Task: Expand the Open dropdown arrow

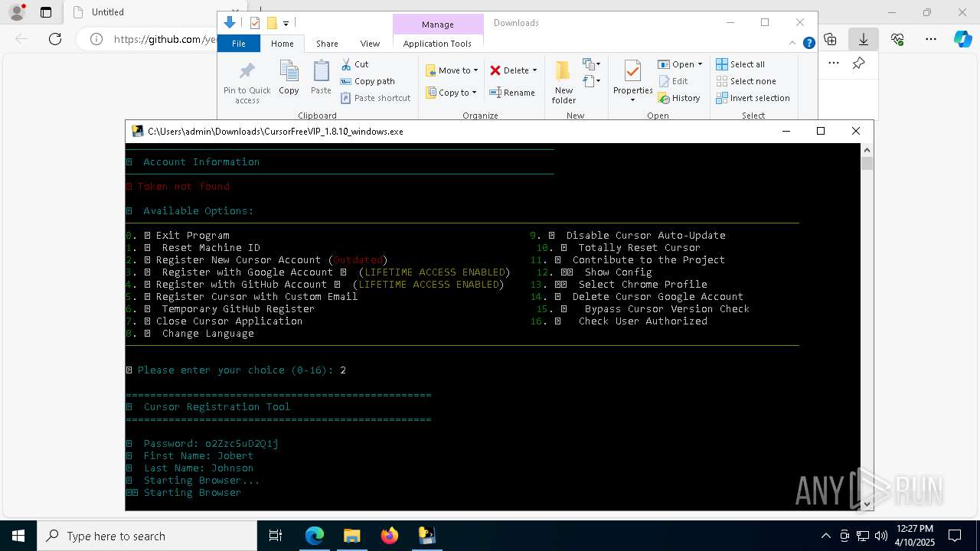Action: click(x=700, y=64)
